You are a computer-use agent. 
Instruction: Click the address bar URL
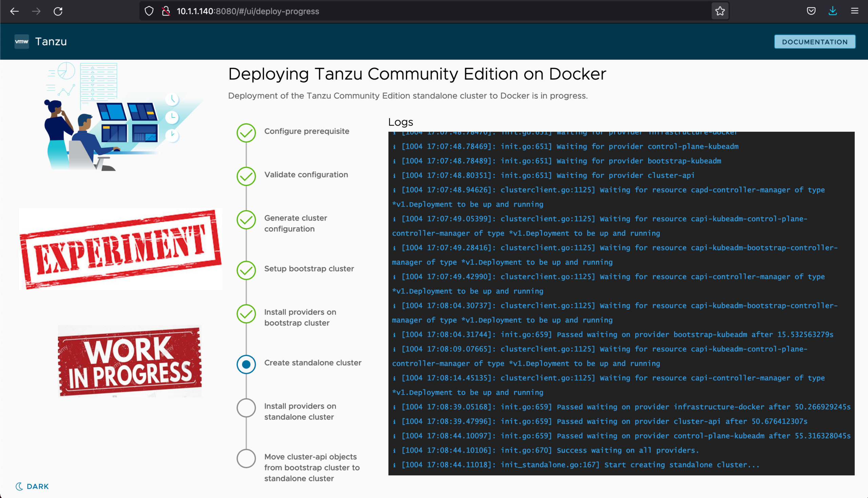point(248,11)
